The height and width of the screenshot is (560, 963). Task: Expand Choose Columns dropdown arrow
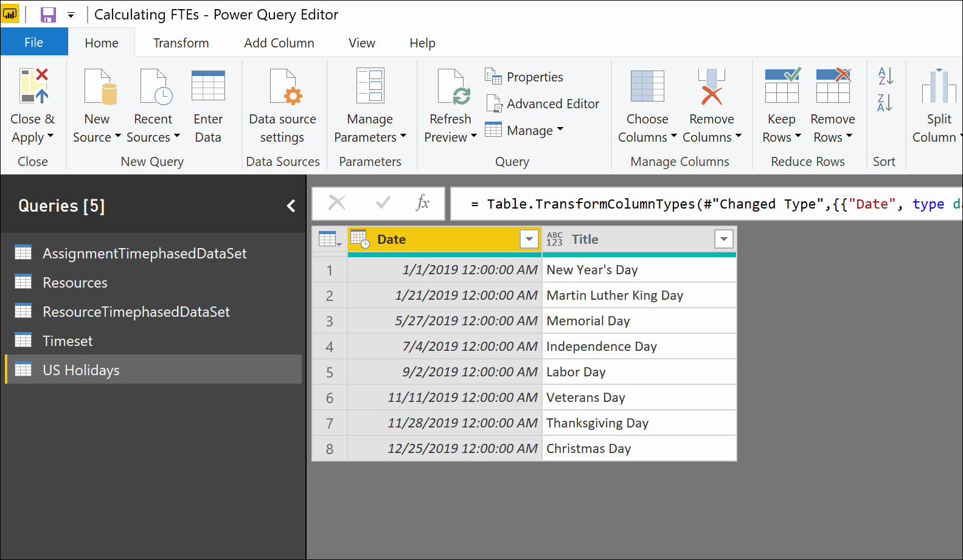point(674,136)
